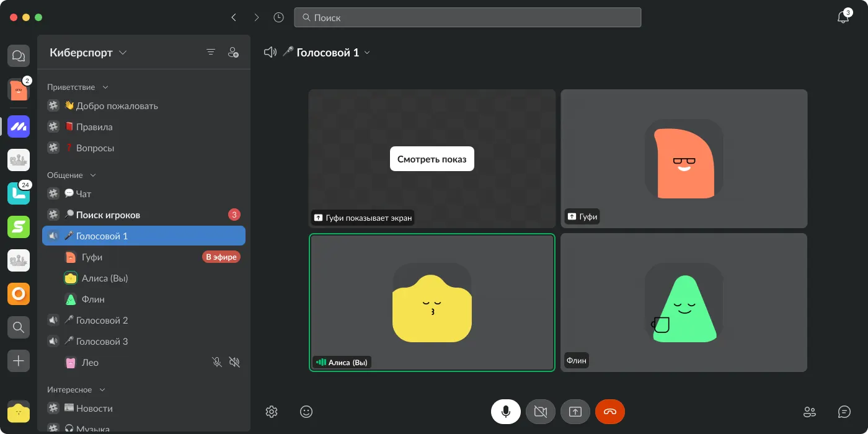This screenshot has width=868, height=434.
Task: Open Поиск игроков channel
Action: tap(144, 215)
